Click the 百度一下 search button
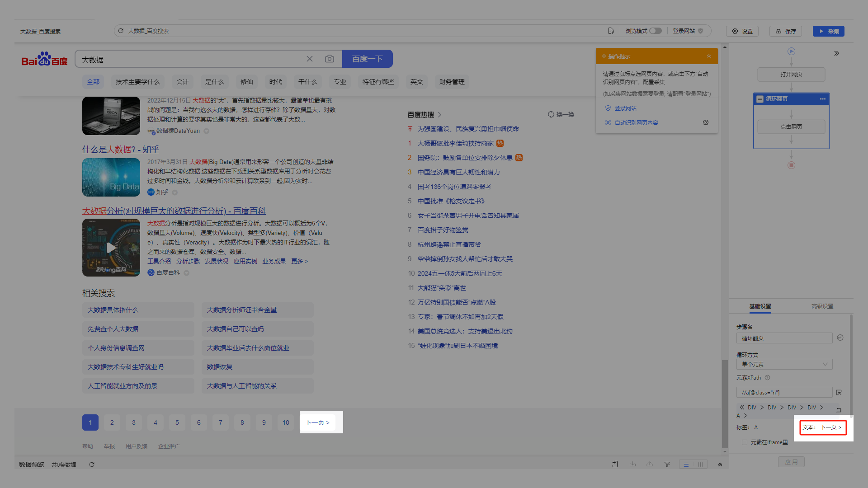 pyautogui.click(x=367, y=59)
